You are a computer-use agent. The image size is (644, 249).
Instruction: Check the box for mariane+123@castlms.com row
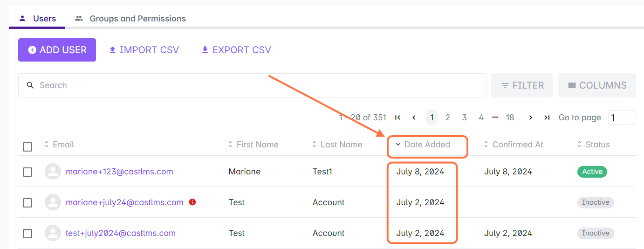pyautogui.click(x=27, y=172)
